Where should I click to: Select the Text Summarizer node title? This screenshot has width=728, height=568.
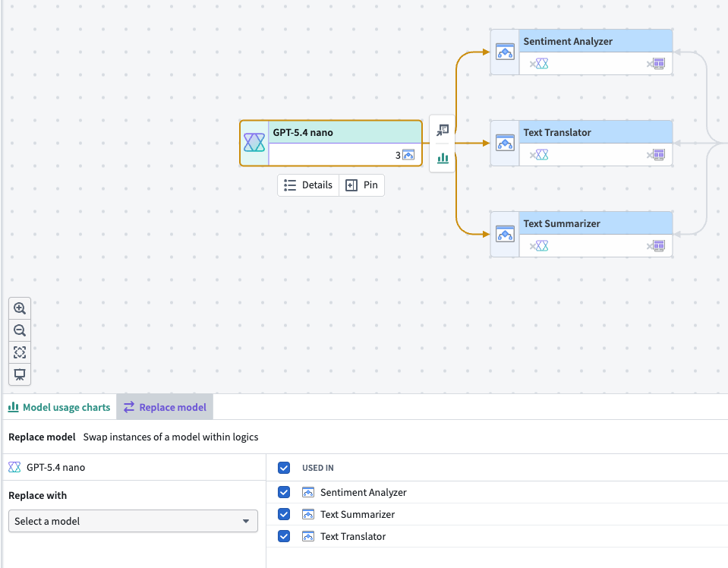(x=562, y=223)
